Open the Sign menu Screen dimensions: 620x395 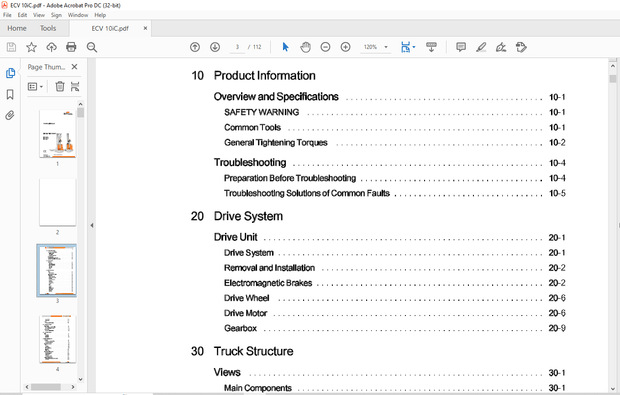click(x=57, y=15)
